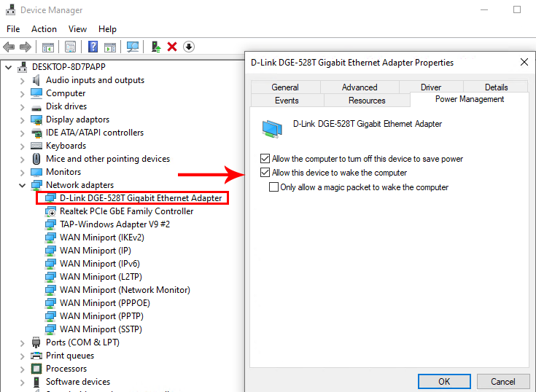Image resolution: width=536 pixels, height=392 pixels.
Task: Click the Mice and other pointing devices icon
Action: pos(36,159)
